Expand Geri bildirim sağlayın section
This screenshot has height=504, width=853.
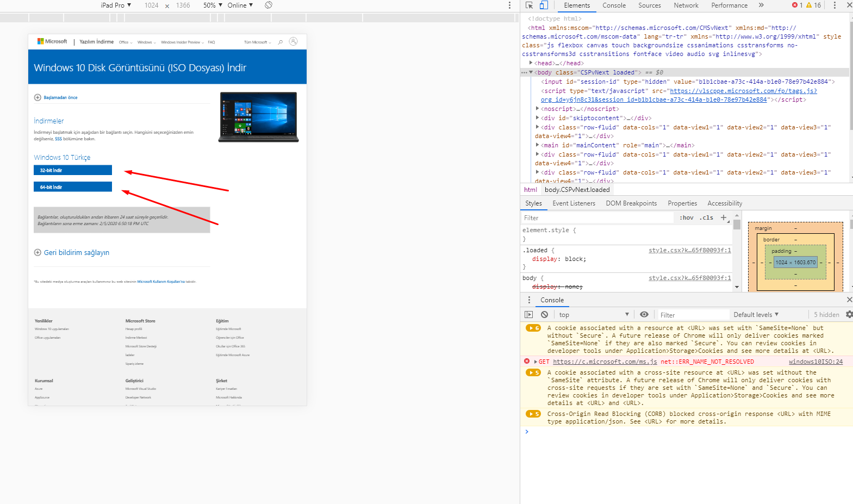tap(72, 252)
